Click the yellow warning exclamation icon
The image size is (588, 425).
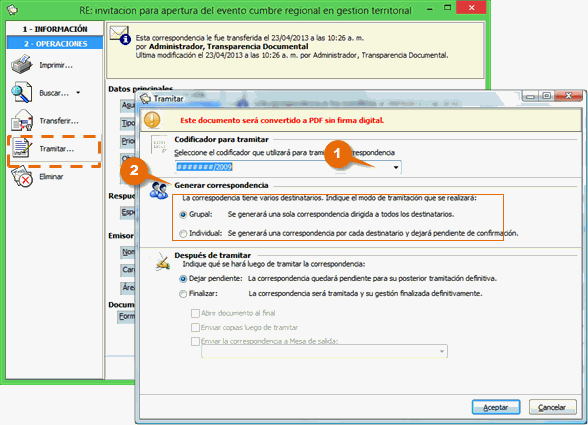click(152, 120)
